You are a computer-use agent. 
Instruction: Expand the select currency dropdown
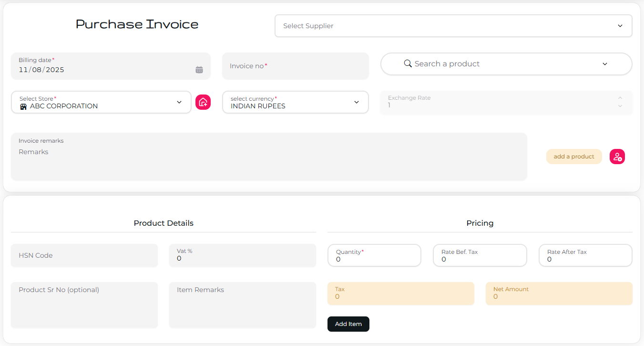pyautogui.click(x=356, y=102)
